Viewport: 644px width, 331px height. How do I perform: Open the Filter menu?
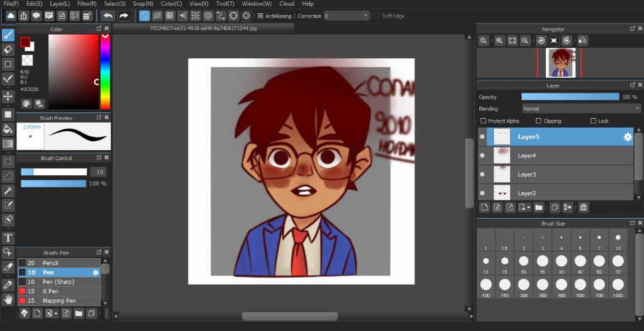[x=87, y=4]
